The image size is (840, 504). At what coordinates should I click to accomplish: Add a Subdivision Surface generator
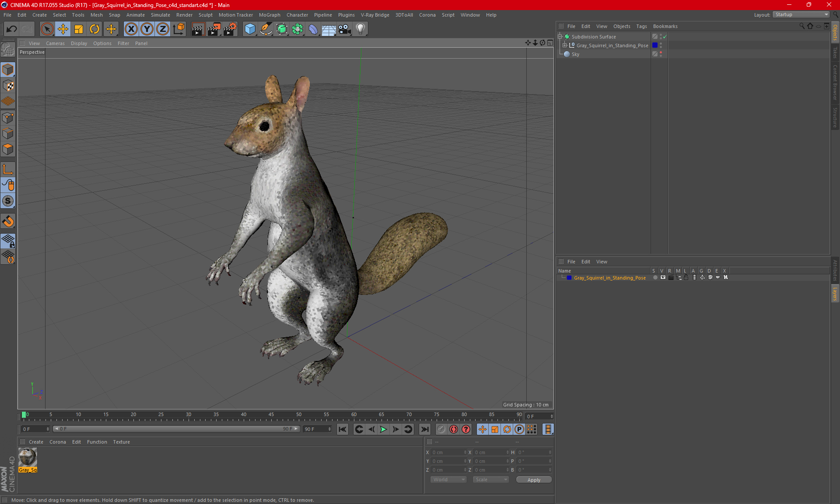[x=282, y=29]
